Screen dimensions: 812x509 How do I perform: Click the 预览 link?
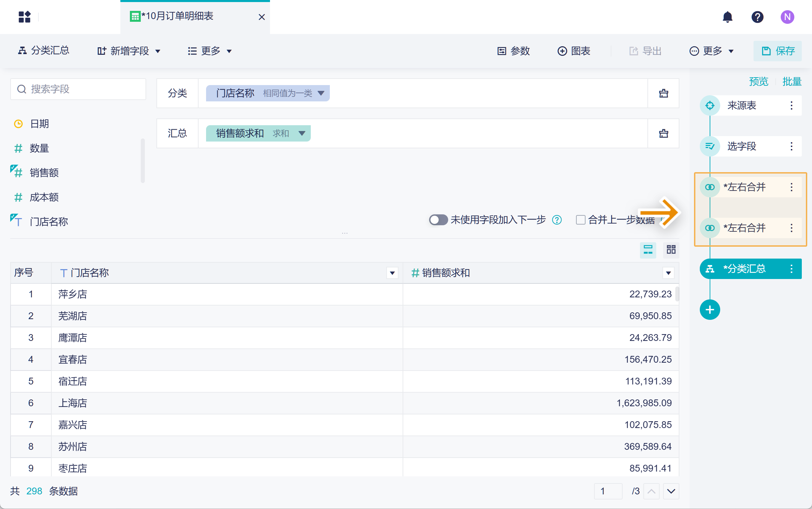pyautogui.click(x=759, y=82)
